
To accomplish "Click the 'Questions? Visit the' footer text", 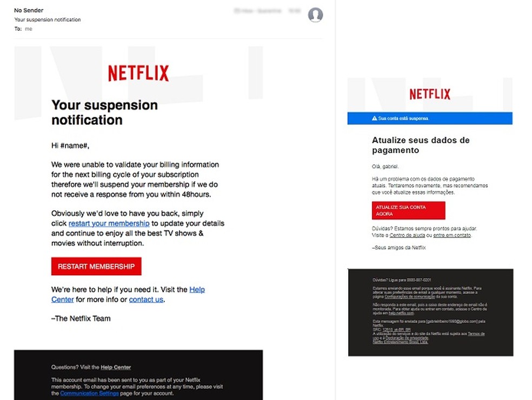I will (75, 367).
